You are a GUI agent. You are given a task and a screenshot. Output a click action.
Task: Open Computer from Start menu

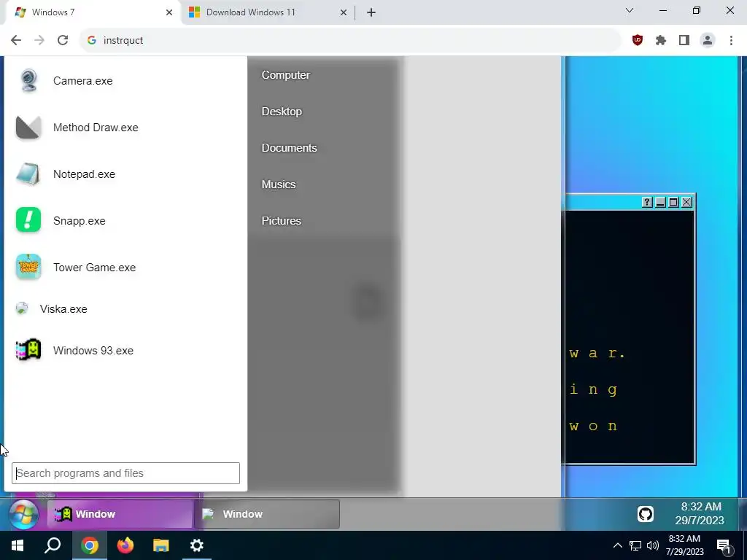tap(286, 75)
